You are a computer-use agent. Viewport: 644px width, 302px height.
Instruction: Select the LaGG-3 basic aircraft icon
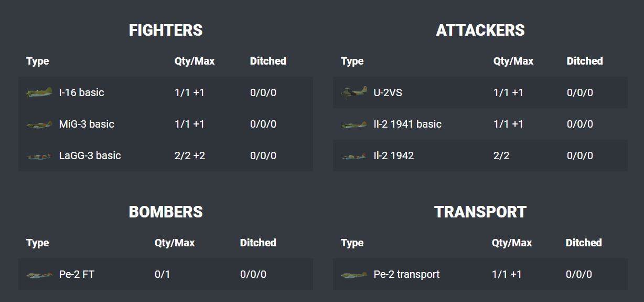(x=39, y=156)
